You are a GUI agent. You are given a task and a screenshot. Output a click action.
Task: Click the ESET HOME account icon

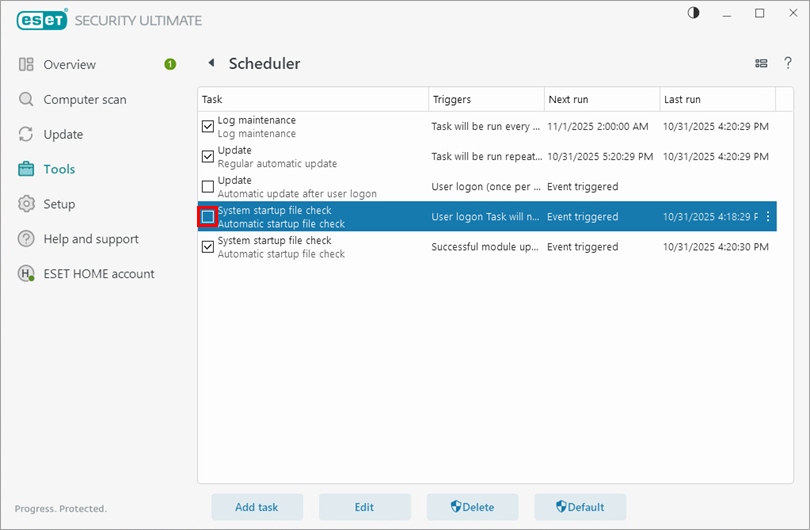pyautogui.click(x=26, y=274)
